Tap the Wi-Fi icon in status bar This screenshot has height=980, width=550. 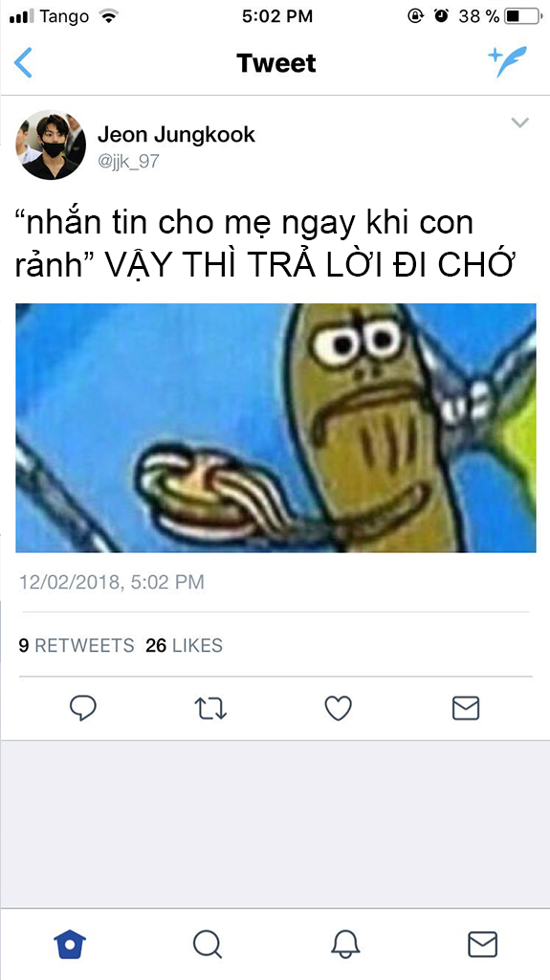[x=109, y=16]
